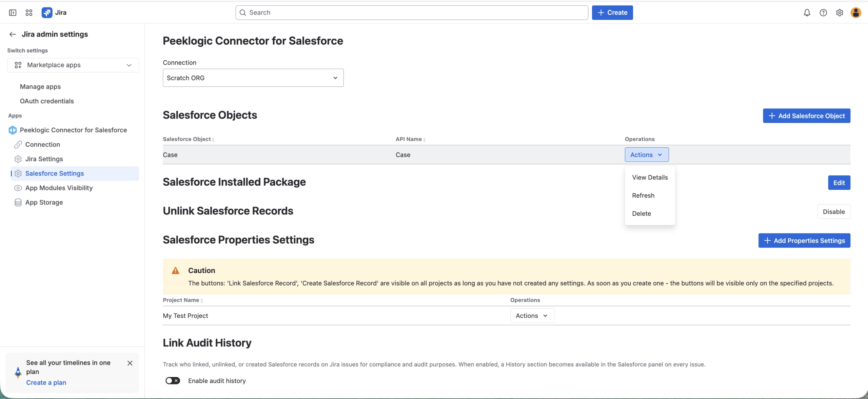This screenshot has width=868, height=399.
Task: Click Add Salesforce Object button
Action: tap(807, 116)
